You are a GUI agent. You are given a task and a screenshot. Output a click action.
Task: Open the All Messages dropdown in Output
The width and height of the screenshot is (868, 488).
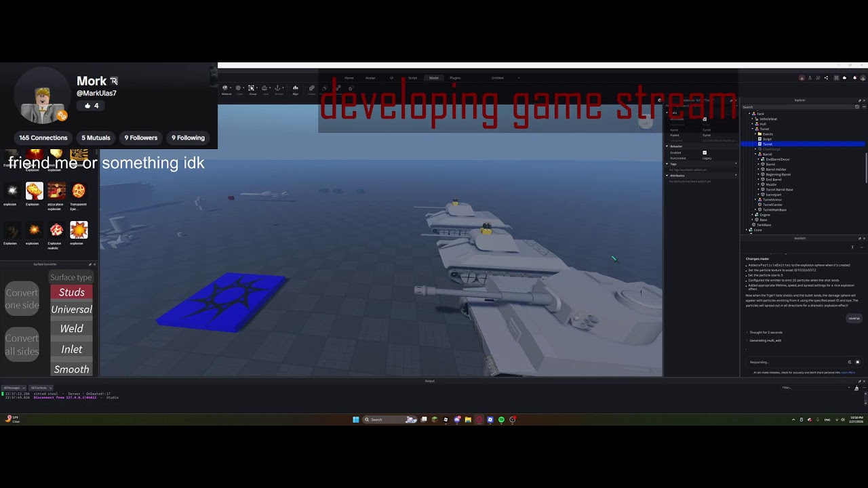point(14,388)
